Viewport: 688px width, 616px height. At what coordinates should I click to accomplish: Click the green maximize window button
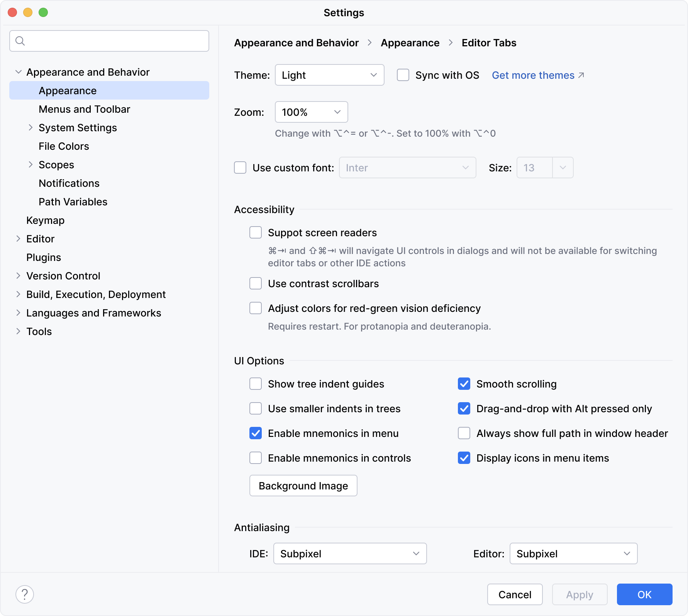pyautogui.click(x=43, y=12)
